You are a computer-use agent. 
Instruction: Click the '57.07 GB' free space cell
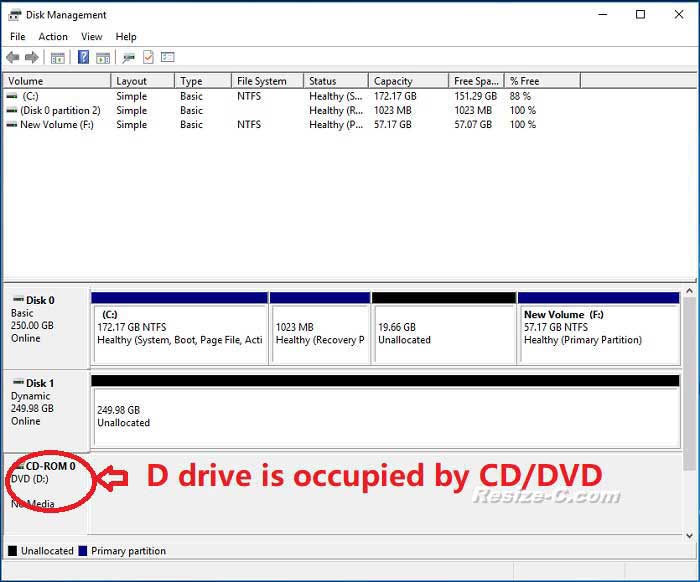[473, 125]
